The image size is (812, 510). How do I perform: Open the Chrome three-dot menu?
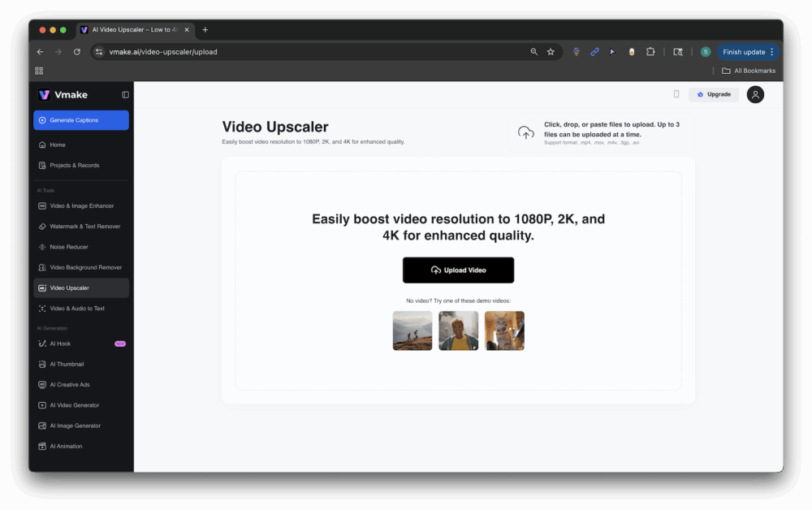(x=771, y=52)
